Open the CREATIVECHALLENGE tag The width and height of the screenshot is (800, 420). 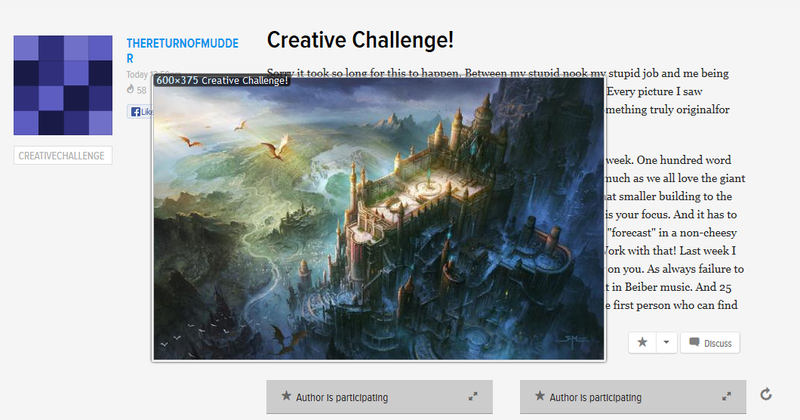(x=63, y=156)
